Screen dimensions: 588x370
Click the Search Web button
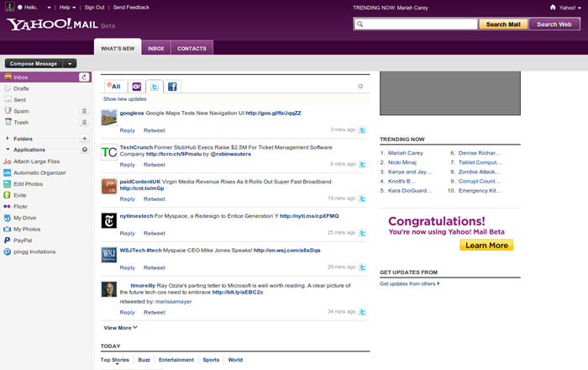click(x=554, y=24)
